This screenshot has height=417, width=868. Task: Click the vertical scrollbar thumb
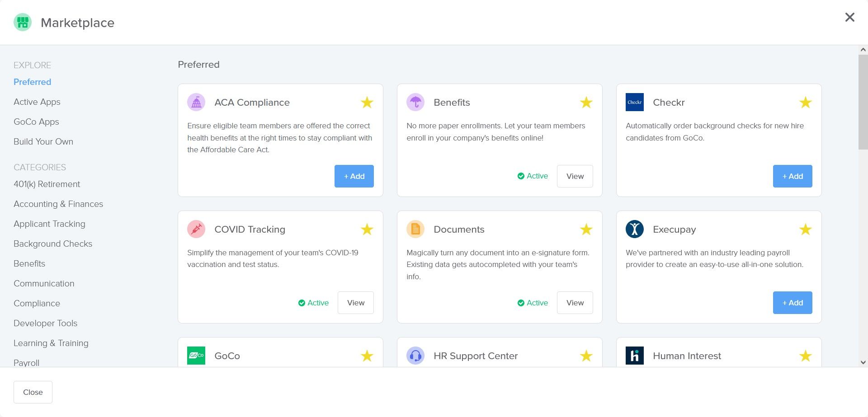point(863,102)
